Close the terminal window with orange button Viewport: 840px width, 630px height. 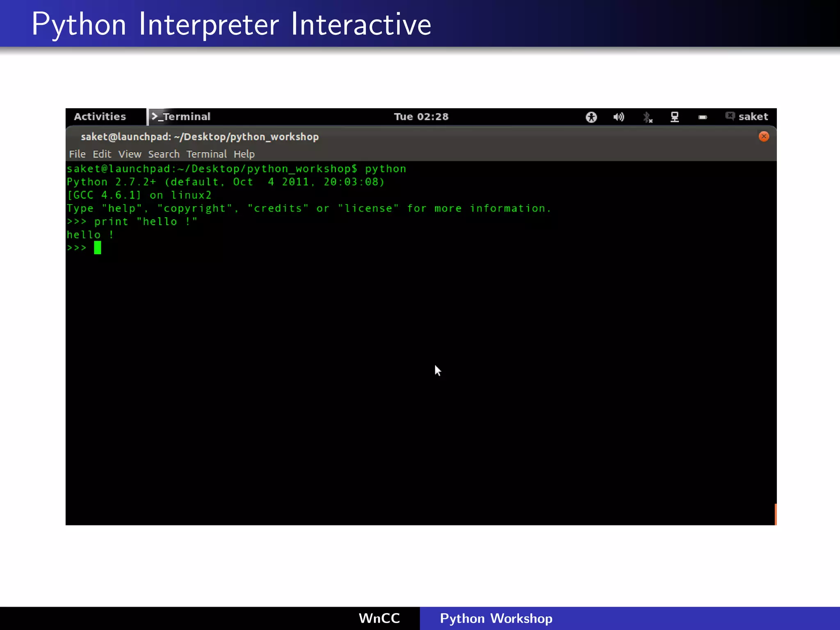pyautogui.click(x=764, y=137)
